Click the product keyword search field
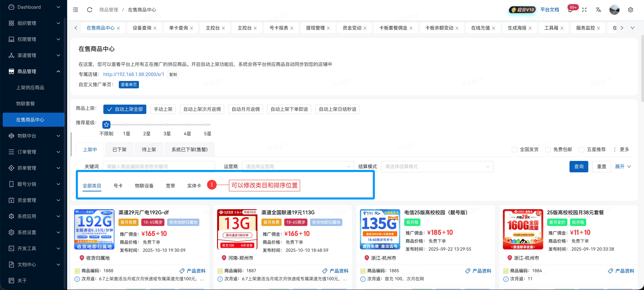 (159, 166)
